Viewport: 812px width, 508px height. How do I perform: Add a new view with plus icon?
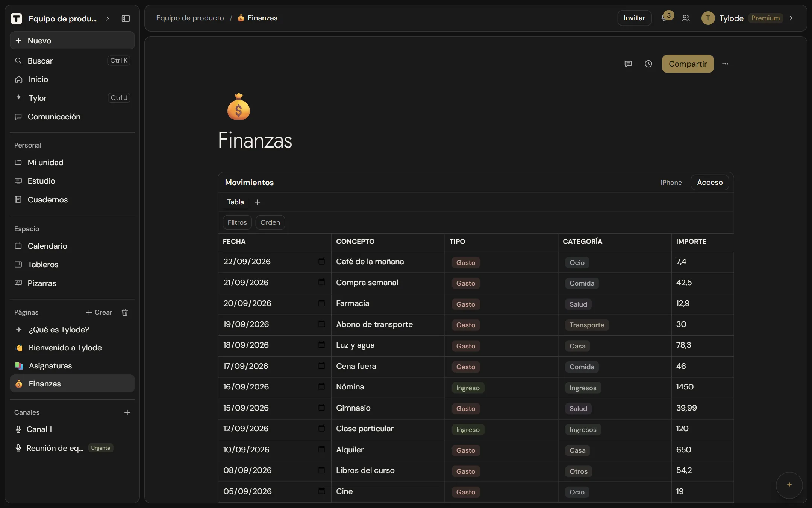coord(258,202)
